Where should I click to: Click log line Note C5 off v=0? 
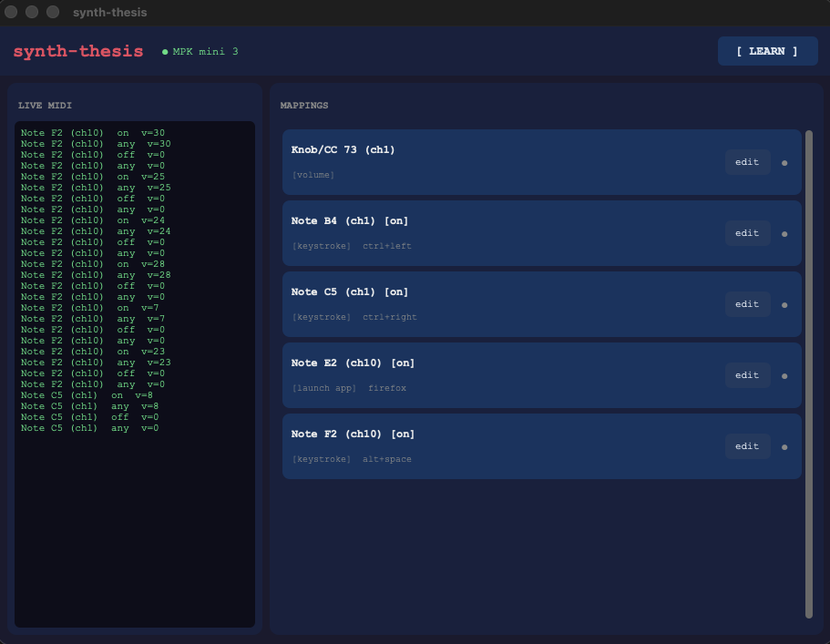coord(90,417)
